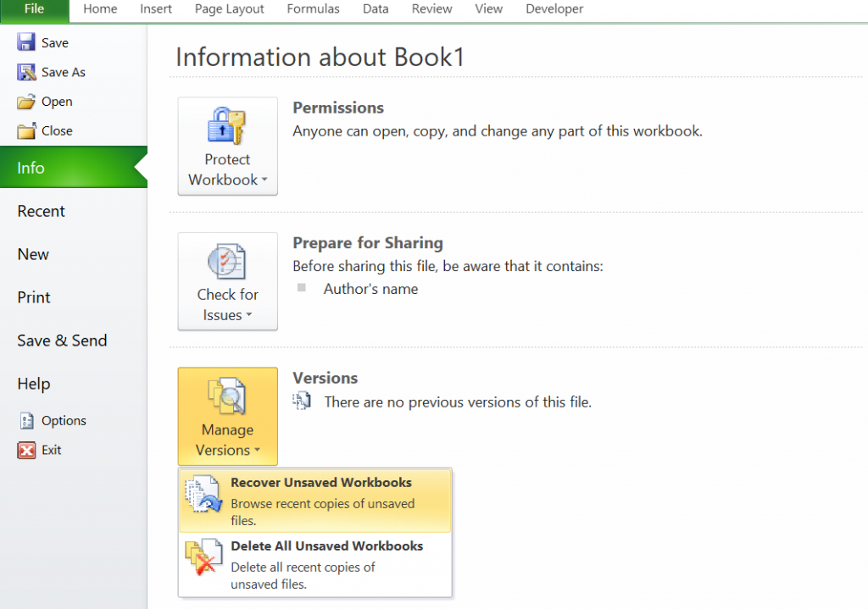
Task: Click the Manage Versions magnifier icon
Action: coord(226,396)
